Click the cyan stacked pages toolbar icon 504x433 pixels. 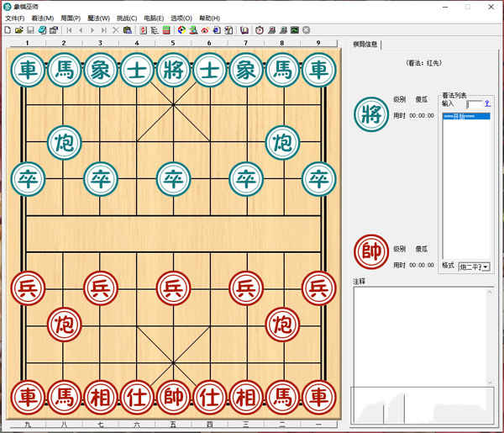point(42,30)
